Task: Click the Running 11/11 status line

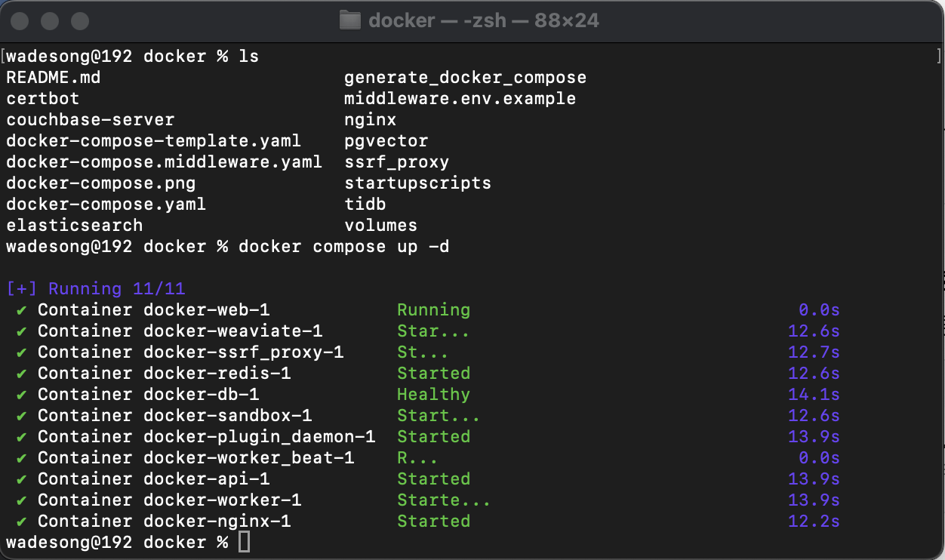Action: click(x=96, y=289)
